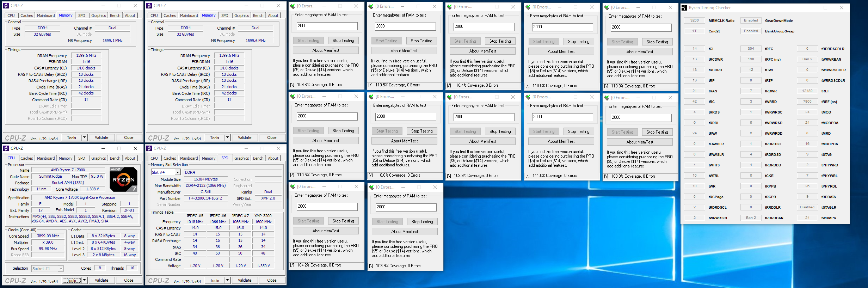Click the RAM megabytes field in 110.6% coverage MemTest
The image size is (868, 288).
pyautogui.click(x=405, y=117)
